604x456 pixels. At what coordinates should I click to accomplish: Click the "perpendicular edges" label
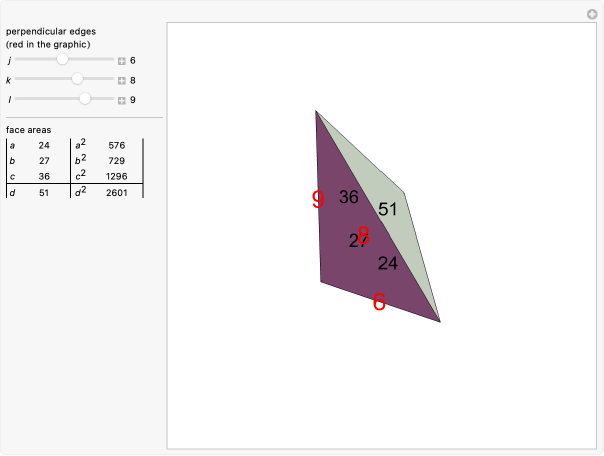pyautogui.click(x=50, y=31)
